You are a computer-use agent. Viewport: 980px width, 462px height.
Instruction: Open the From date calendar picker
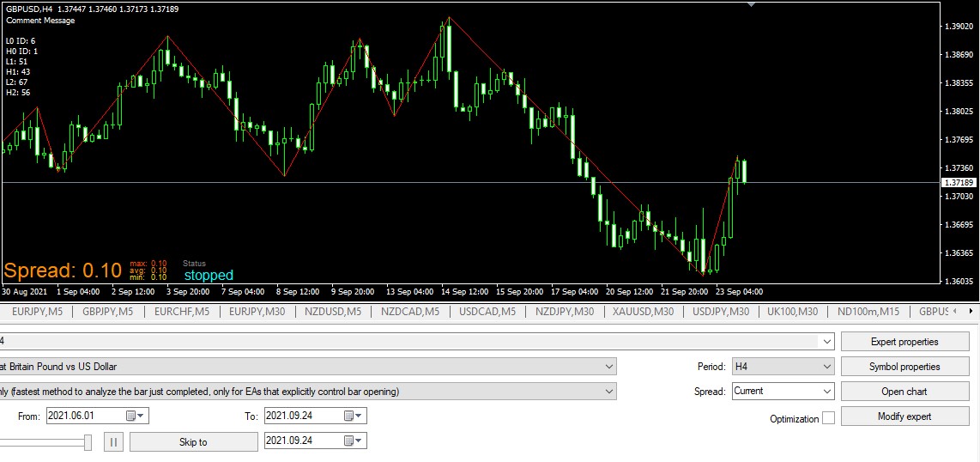pyautogui.click(x=136, y=416)
